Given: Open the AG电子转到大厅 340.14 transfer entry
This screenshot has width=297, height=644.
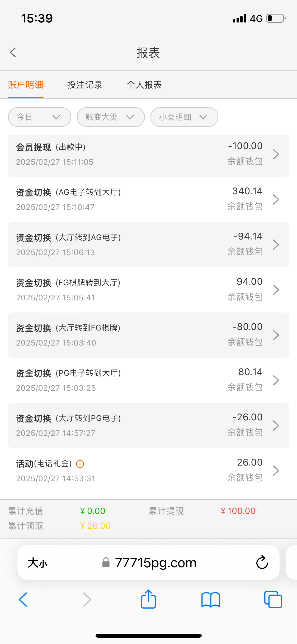Looking at the screenshot, I should coord(148,200).
